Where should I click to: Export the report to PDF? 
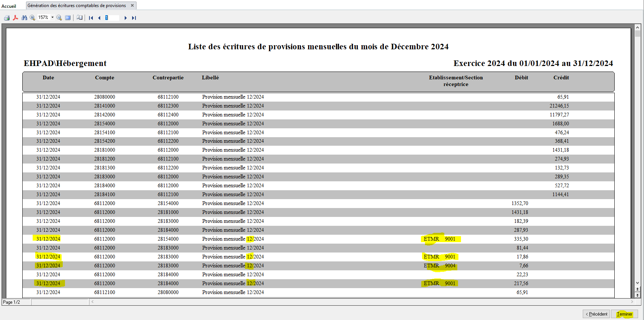point(16,18)
